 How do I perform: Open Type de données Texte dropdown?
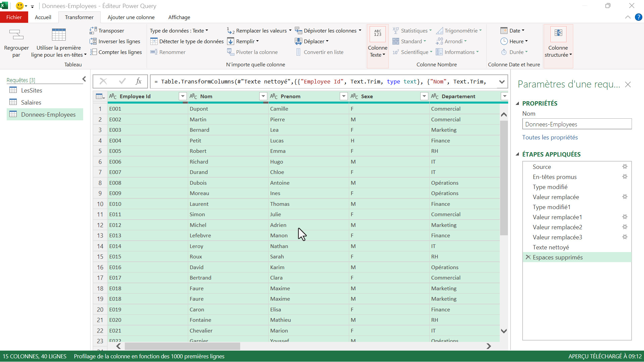(x=179, y=31)
